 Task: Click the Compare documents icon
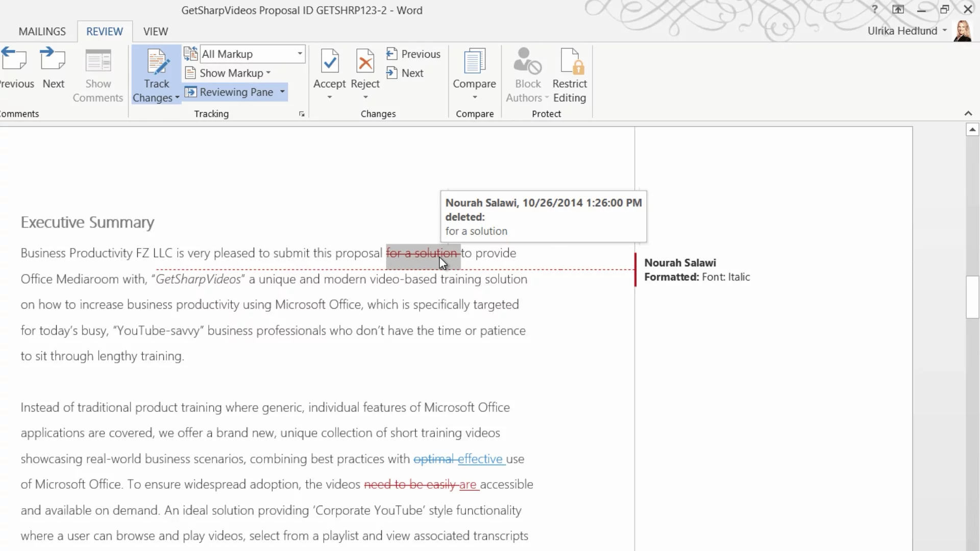click(x=474, y=62)
